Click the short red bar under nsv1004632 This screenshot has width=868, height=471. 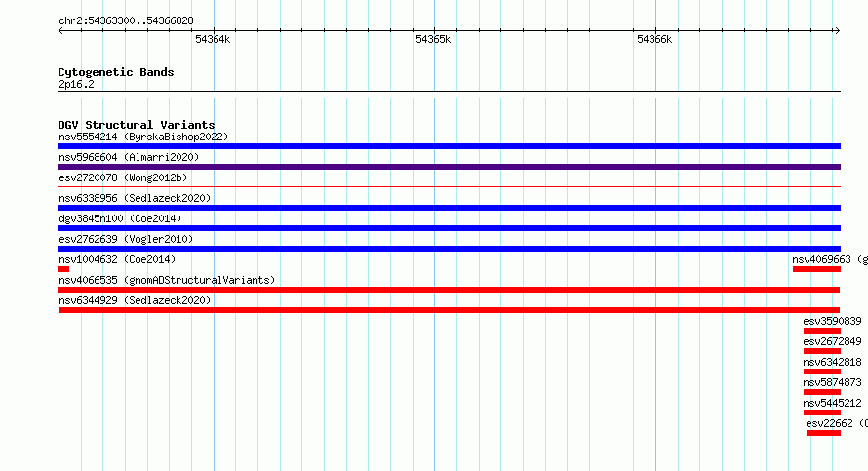click(63, 269)
